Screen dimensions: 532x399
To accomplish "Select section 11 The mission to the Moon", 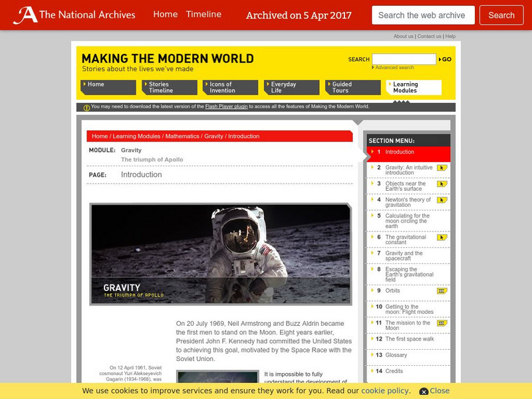I will (408, 325).
